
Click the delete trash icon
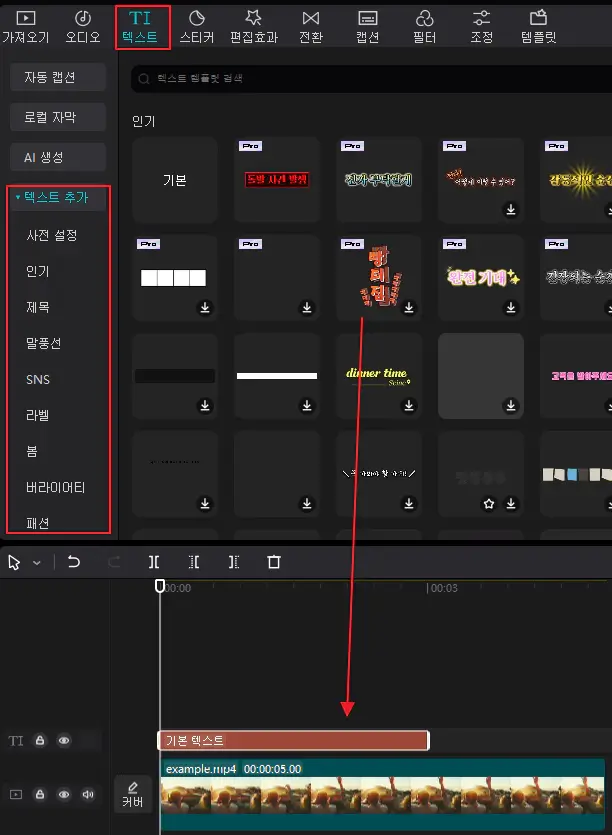tap(274, 562)
